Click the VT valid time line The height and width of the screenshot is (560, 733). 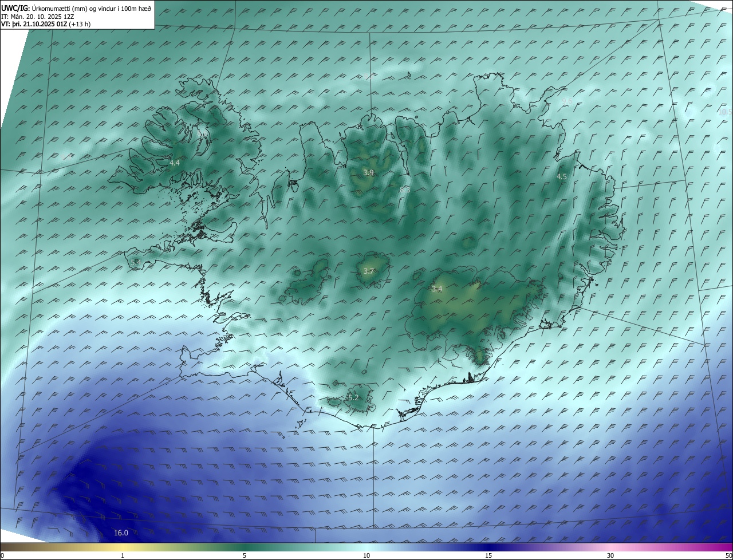click(46, 24)
